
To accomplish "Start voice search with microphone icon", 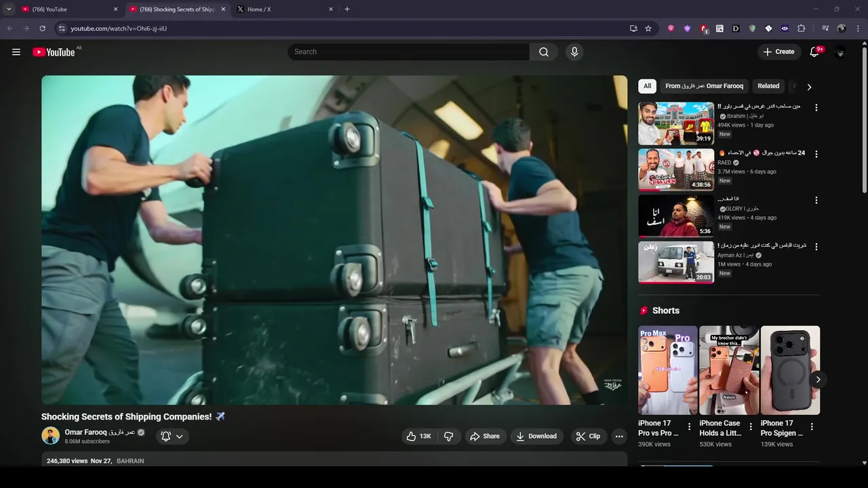I will (574, 52).
